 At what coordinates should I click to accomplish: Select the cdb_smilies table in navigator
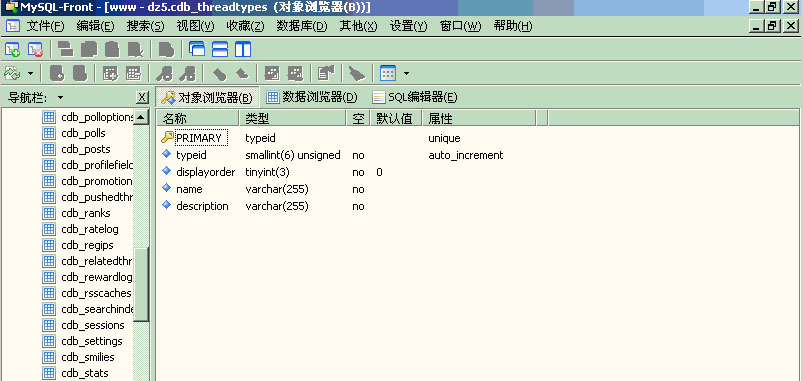click(x=78, y=357)
